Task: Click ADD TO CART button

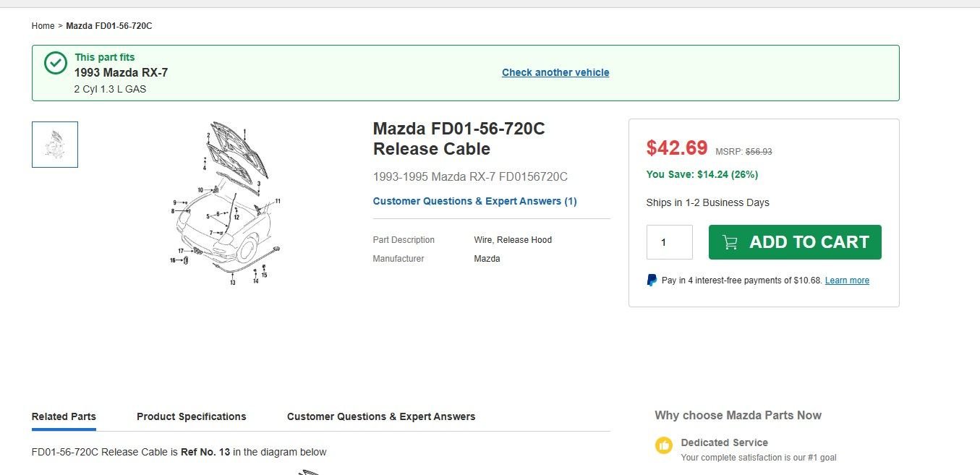Action: (x=795, y=242)
